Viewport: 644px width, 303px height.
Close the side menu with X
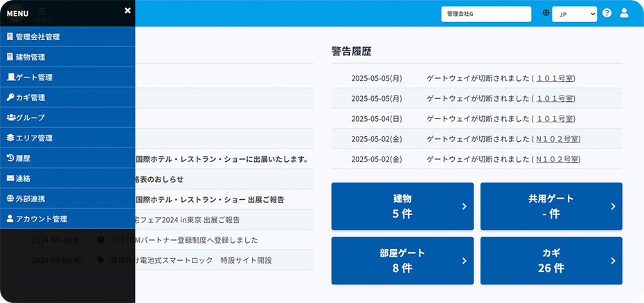(127, 10)
